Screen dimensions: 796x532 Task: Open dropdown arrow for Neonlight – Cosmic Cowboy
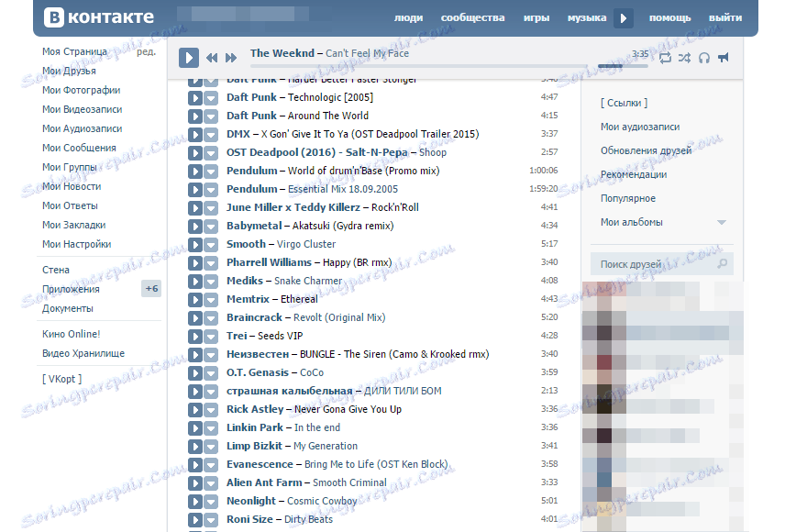click(x=211, y=502)
